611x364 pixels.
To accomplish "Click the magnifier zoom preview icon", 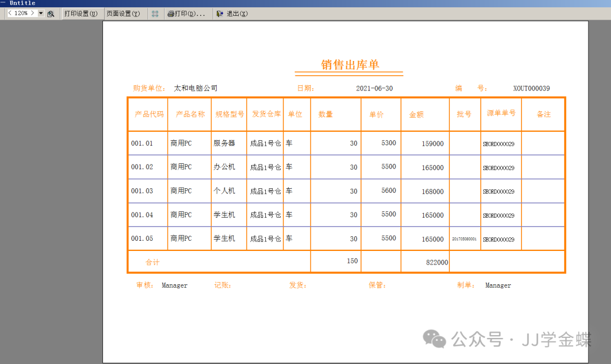I will 51,14.
